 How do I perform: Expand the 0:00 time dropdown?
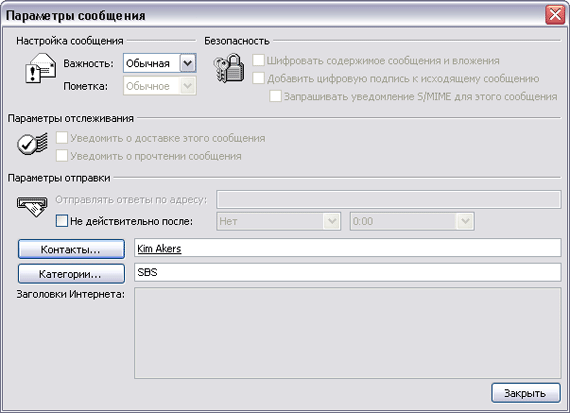[x=465, y=221]
